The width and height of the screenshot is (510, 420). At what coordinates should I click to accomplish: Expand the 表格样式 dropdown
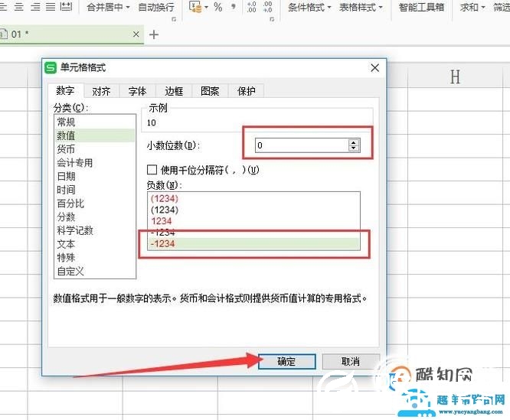pyautogui.click(x=381, y=7)
